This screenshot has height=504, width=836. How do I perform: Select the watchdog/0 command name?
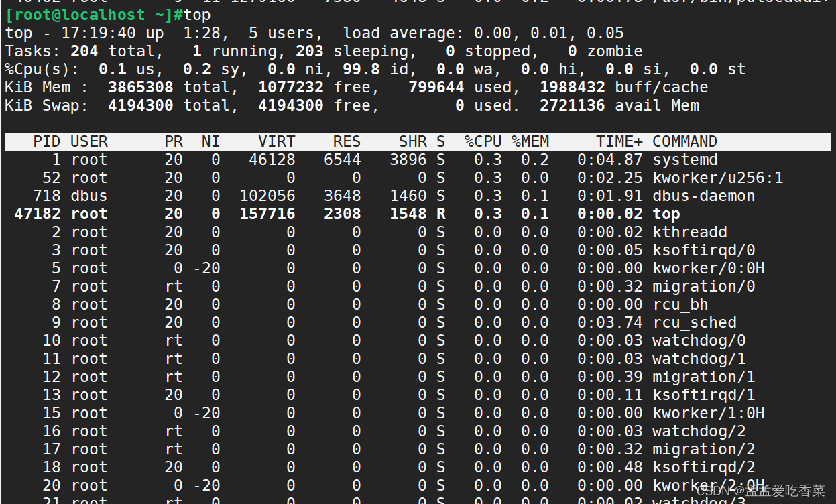699,340
